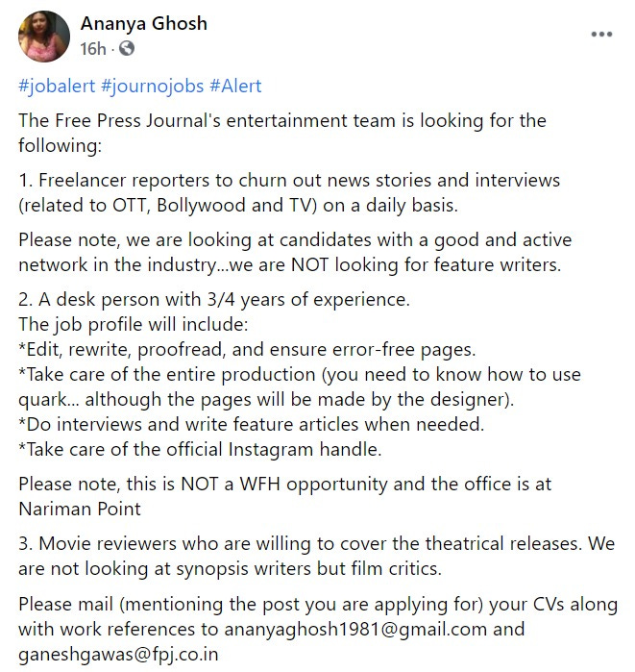This screenshot has width=635, height=672.
Task: Click the globe public audience icon
Action: [128, 48]
